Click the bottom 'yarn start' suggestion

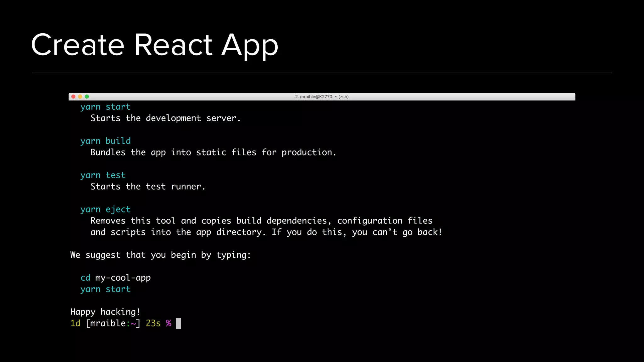tap(105, 289)
